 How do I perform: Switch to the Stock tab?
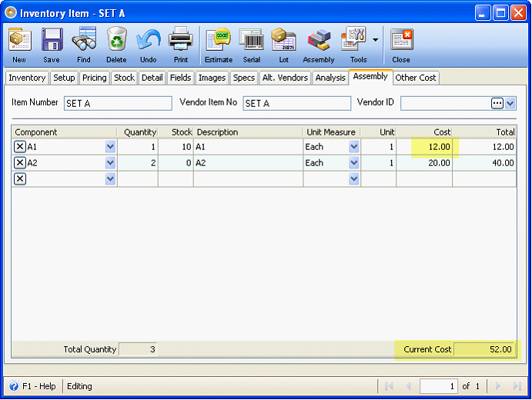(124, 78)
